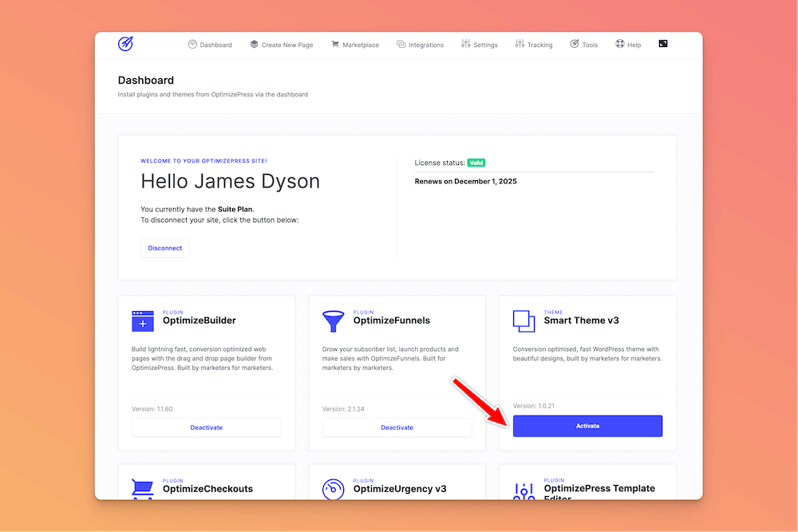The width and height of the screenshot is (798, 532).
Task: Click the OptimizeBuilder plugin icon
Action: tap(143, 321)
